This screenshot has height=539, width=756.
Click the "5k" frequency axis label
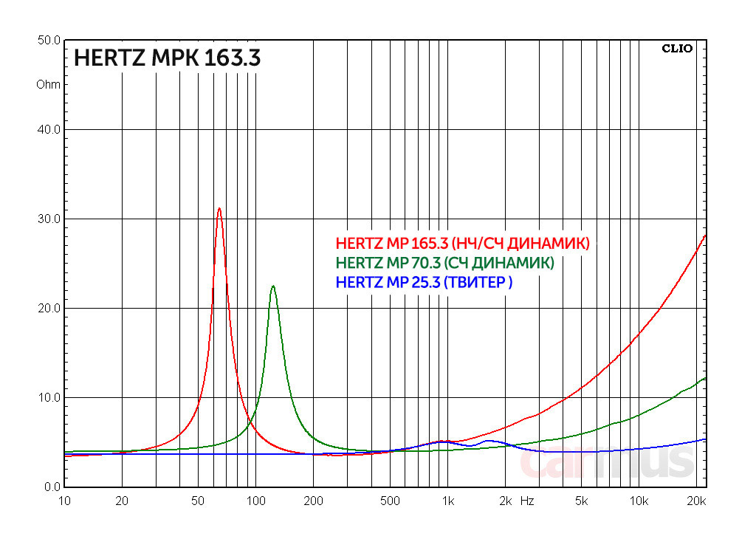tap(582, 501)
